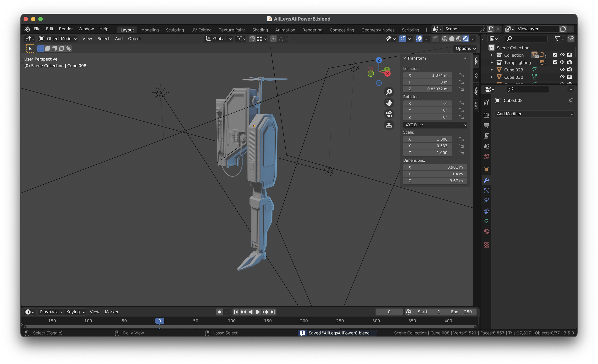Click use preview range clock icon

point(409,312)
